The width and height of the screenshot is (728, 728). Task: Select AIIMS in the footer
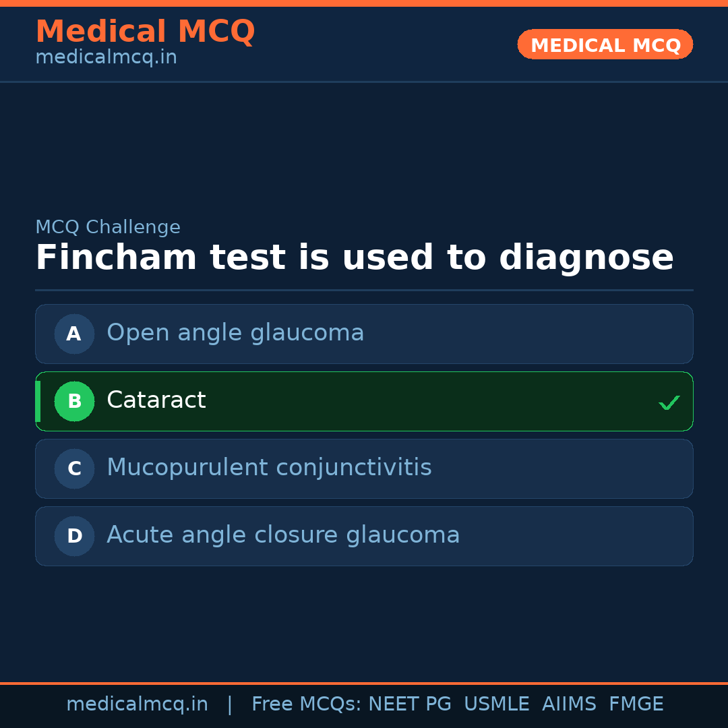(569, 704)
